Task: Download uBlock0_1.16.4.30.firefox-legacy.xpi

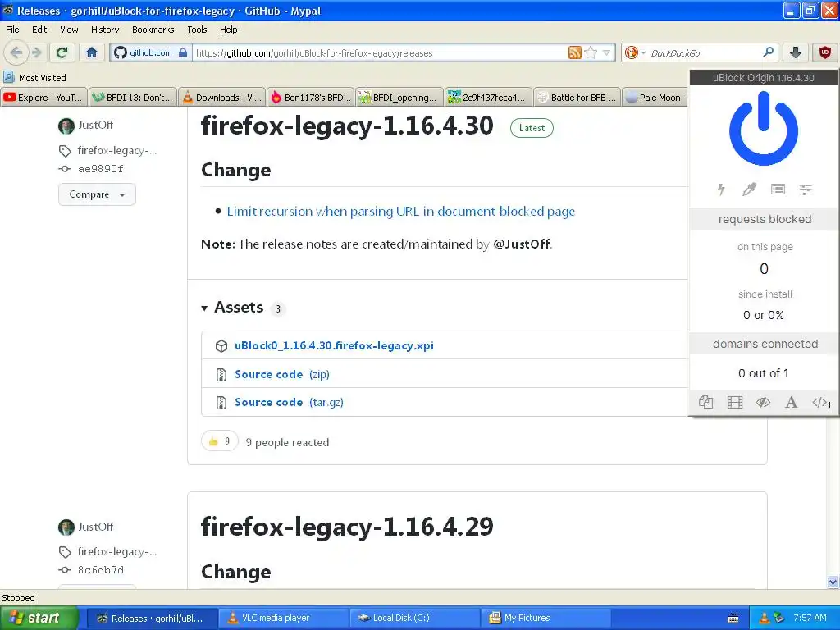Action: 334,345
